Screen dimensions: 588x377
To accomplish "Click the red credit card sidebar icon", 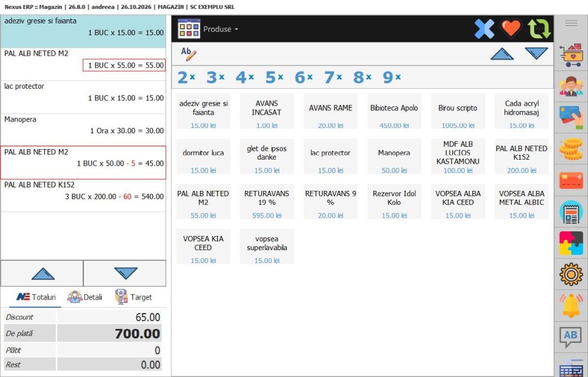I will 571,180.
